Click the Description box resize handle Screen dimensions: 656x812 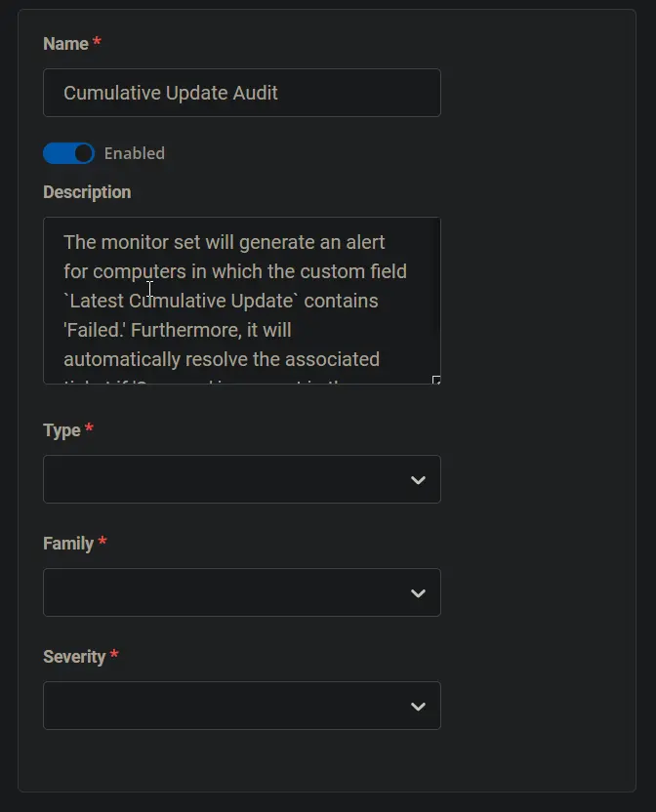pyautogui.click(x=436, y=380)
